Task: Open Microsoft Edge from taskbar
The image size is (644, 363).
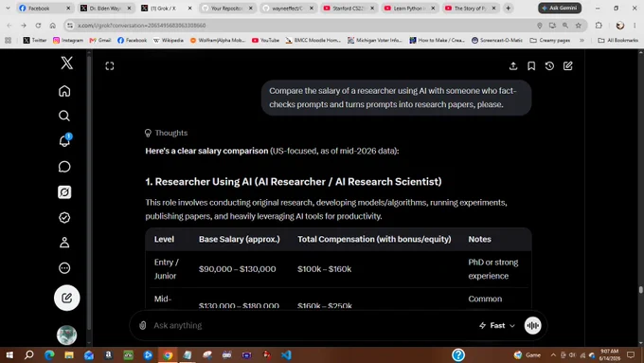Action: pyautogui.click(x=49, y=354)
